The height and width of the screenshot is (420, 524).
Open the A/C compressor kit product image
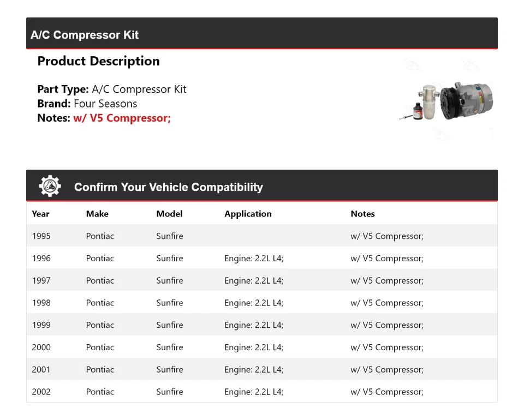tap(448, 102)
